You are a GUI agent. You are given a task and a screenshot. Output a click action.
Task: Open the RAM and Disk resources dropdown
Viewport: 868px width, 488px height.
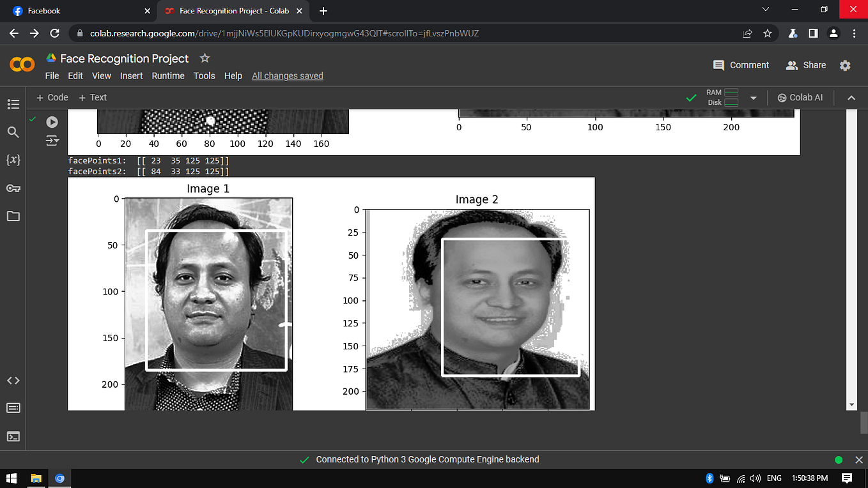(754, 97)
